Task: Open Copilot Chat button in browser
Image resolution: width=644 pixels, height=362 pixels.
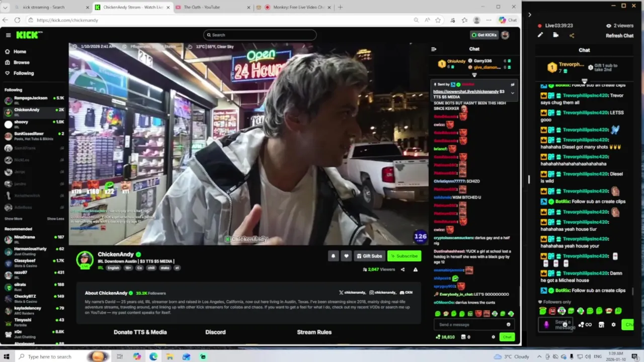Action: (x=508, y=20)
